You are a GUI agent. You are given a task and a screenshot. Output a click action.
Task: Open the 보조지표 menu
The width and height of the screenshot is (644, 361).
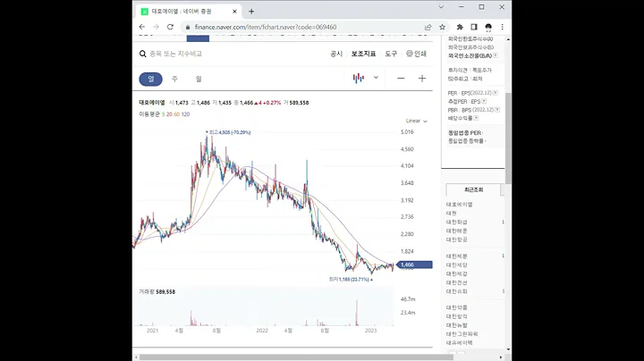point(363,54)
